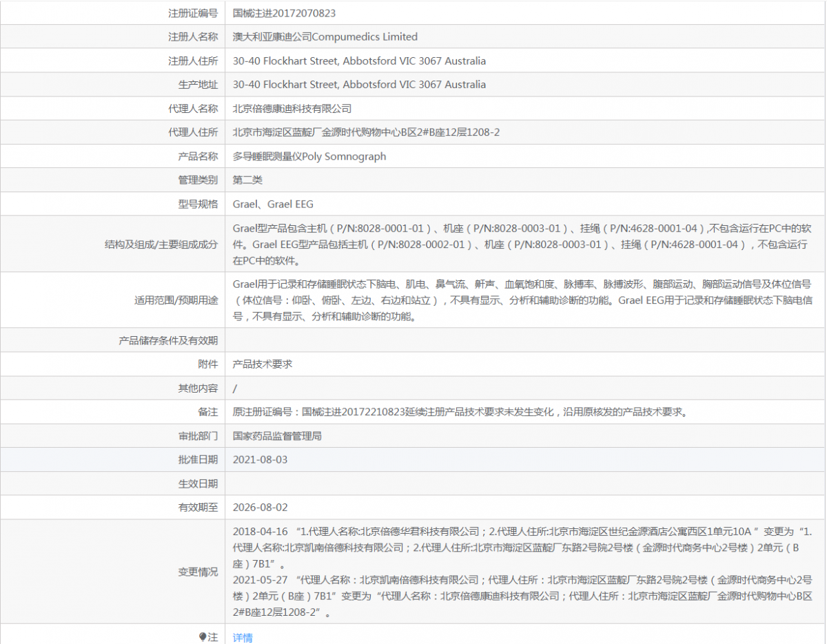
Task: Click the 2018-04-16 change record entry
Action: coord(523,548)
